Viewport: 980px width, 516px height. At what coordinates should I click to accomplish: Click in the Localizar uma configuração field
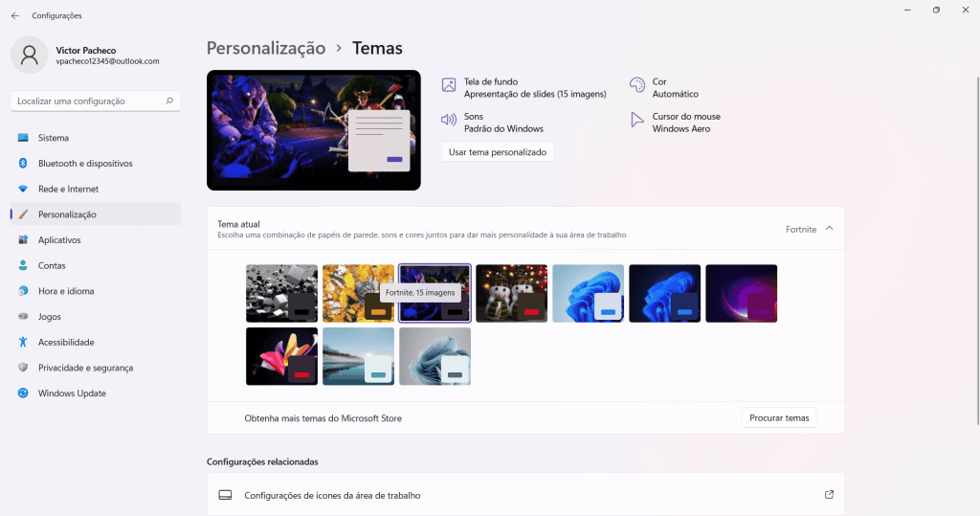tap(96, 101)
